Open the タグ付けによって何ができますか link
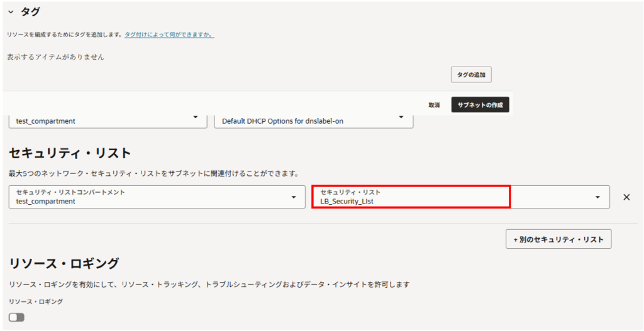This screenshot has width=644, height=331. point(169,35)
